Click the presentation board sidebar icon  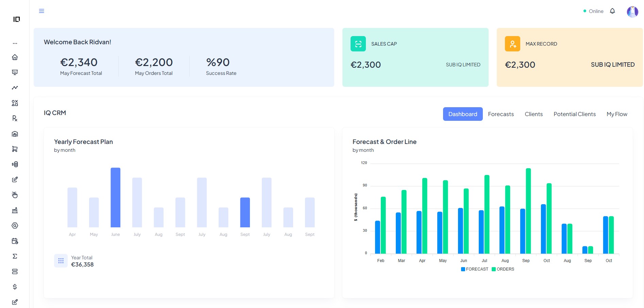[15, 72]
